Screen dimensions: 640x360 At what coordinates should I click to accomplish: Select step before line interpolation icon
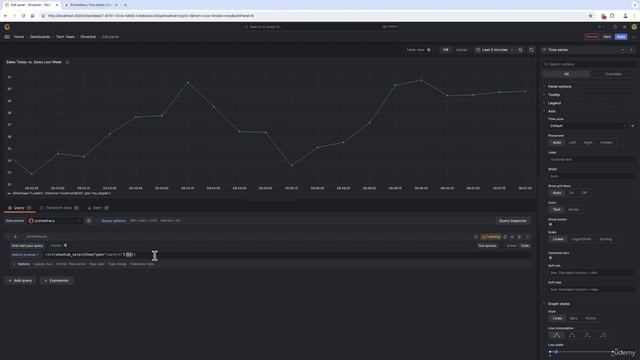pyautogui.click(x=587, y=335)
